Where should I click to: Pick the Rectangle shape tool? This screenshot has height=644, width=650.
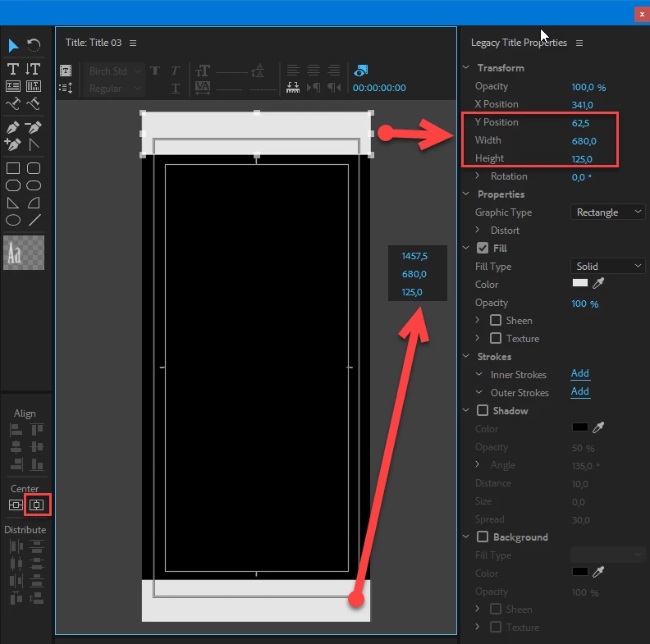pos(13,168)
